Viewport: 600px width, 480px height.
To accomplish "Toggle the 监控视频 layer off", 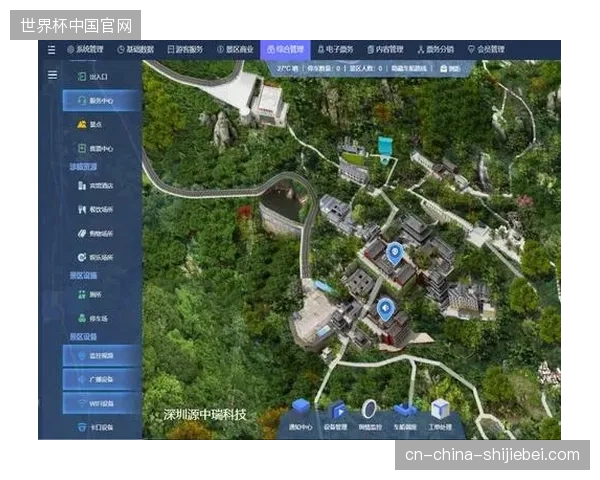I will pyautogui.click(x=102, y=356).
